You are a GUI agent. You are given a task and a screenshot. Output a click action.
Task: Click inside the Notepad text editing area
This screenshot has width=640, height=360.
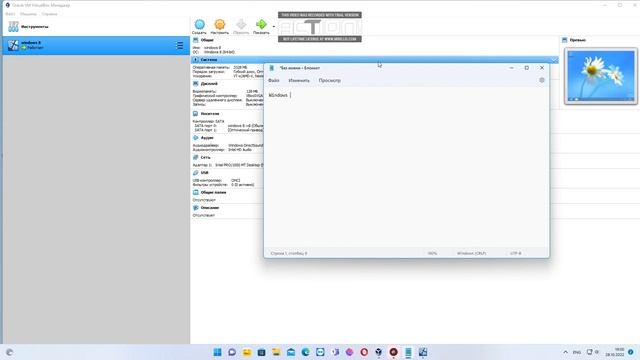[407, 167]
